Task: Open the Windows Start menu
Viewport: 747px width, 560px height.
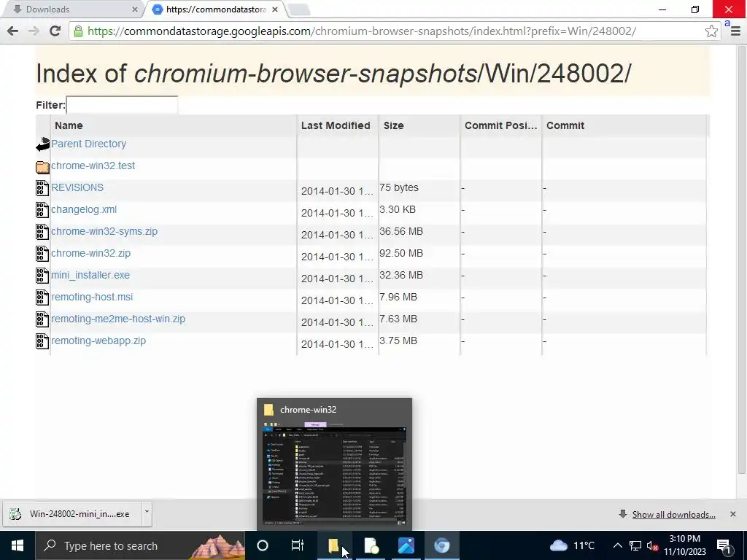Action: pos(18,545)
